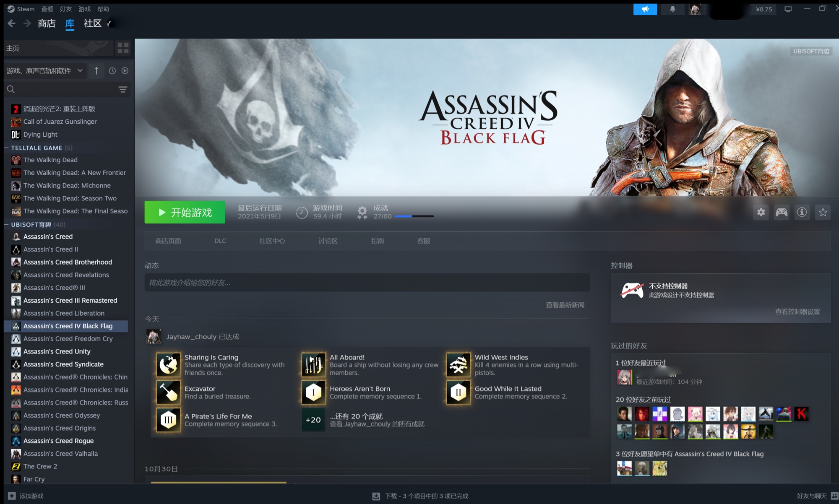Click Good While It Lasted achievement icon

tap(459, 392)
